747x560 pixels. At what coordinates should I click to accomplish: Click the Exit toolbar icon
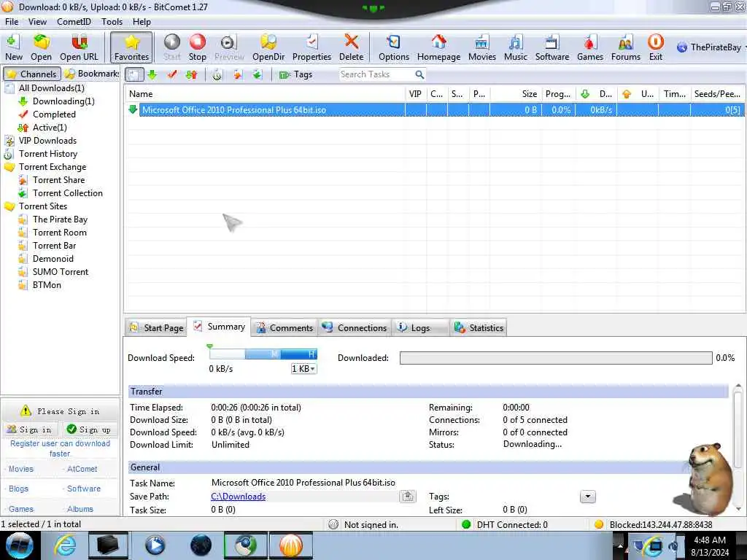[x=656, y=47]
